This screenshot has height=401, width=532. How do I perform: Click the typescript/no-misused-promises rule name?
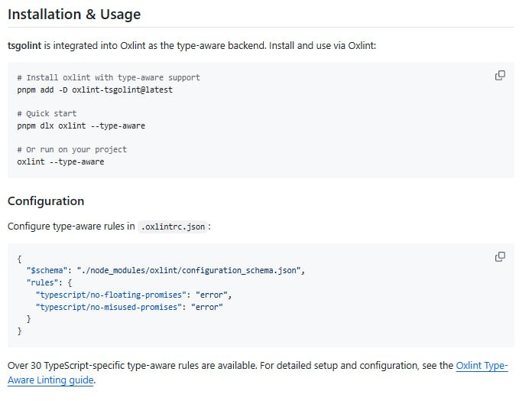[x=108, y=307]
